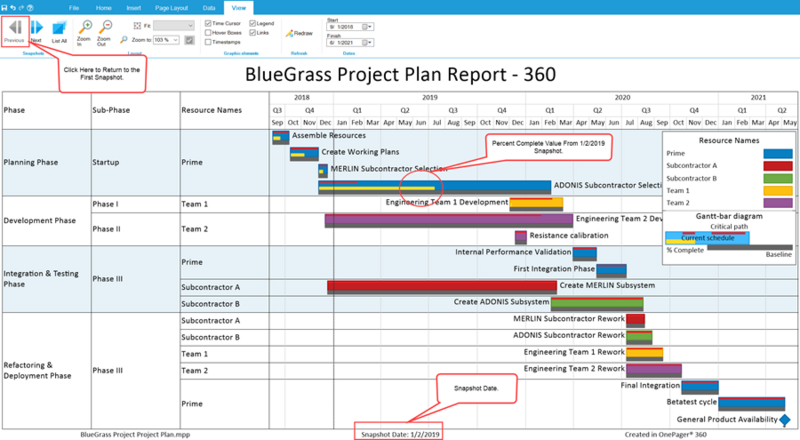Advance to the Next snapshot
The image size is (800, 440).
(x=36, y=31)
